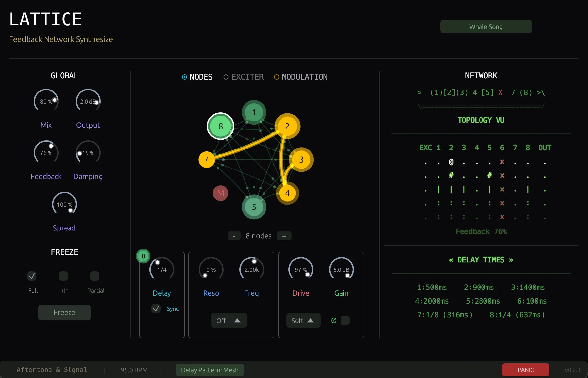The height and width of the screenshot is (378, 588).
Task: Toggle the Ø phase invert control
Action: click(x=345, y=321)
